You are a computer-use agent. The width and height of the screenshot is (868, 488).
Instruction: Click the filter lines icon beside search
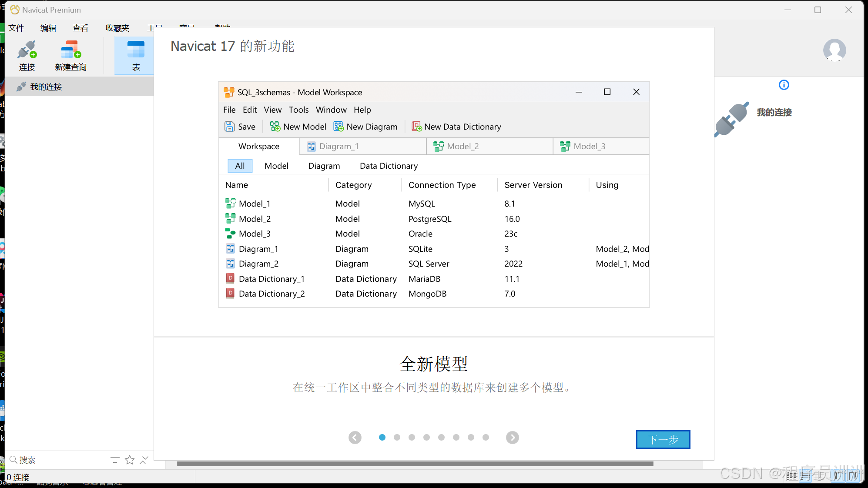115,460
